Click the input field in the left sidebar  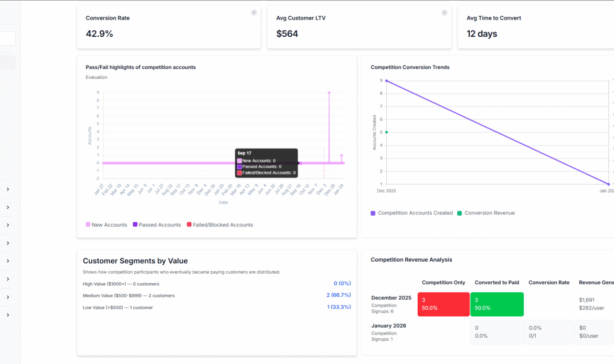coord(7,39)
